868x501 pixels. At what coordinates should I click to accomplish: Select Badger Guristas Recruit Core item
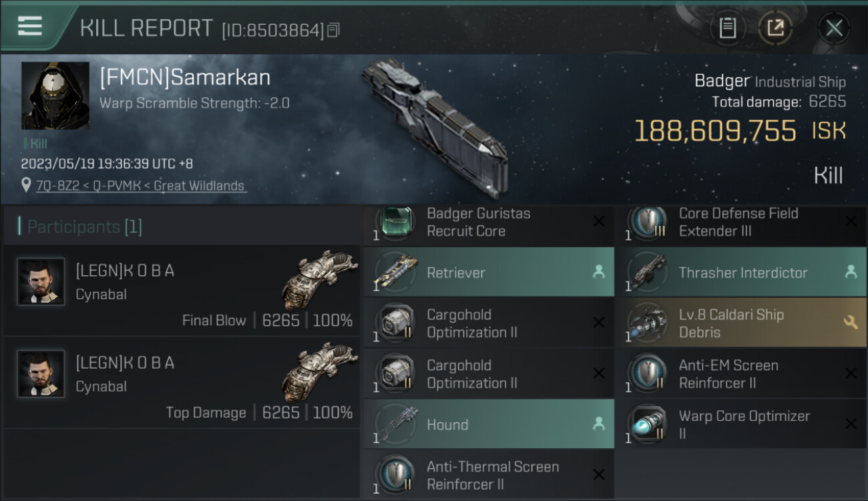tap(489, 224)
